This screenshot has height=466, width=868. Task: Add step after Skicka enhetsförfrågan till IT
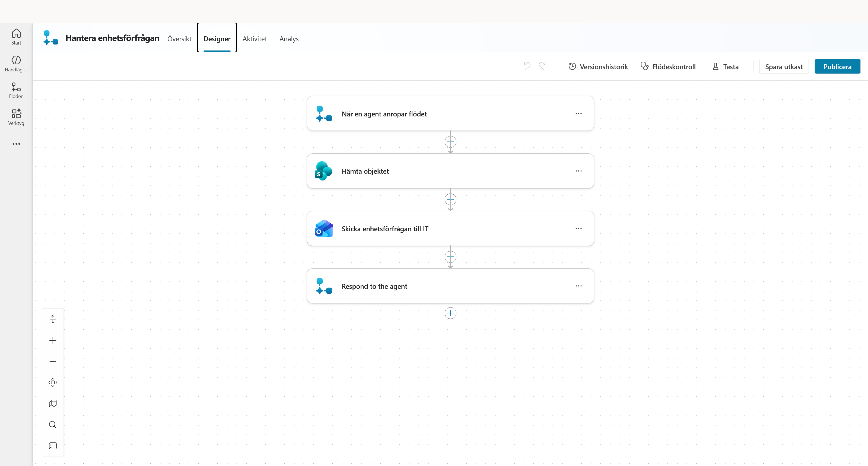click(x=450, y=257)
